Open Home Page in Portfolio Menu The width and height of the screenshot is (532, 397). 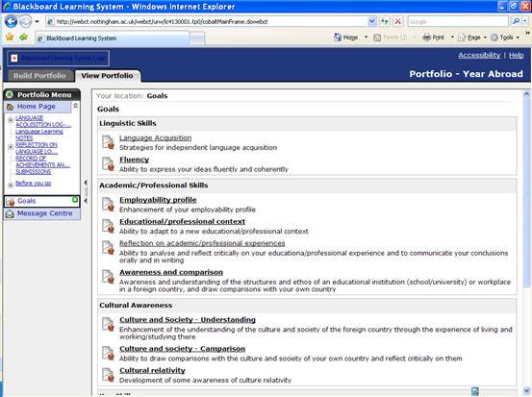click(37, 107)
